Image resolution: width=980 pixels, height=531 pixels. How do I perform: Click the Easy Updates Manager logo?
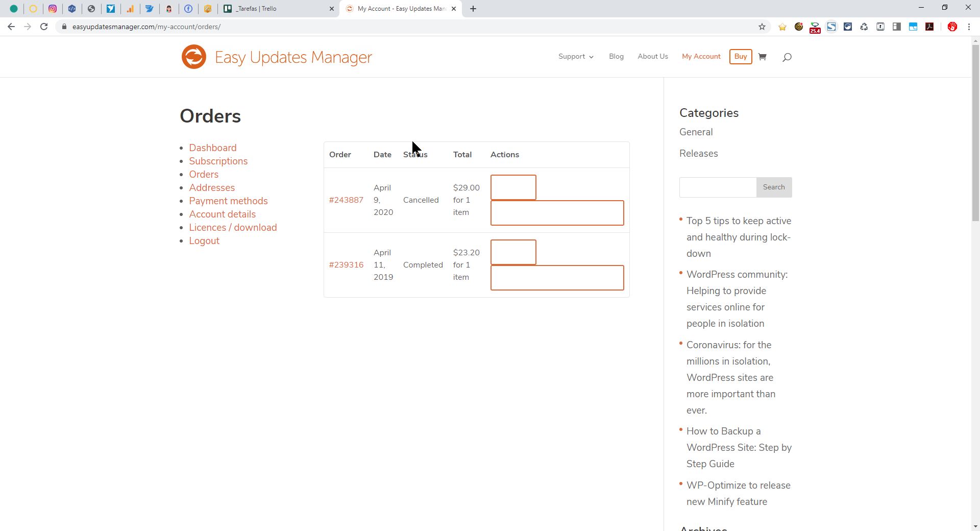tap(277, 57)
